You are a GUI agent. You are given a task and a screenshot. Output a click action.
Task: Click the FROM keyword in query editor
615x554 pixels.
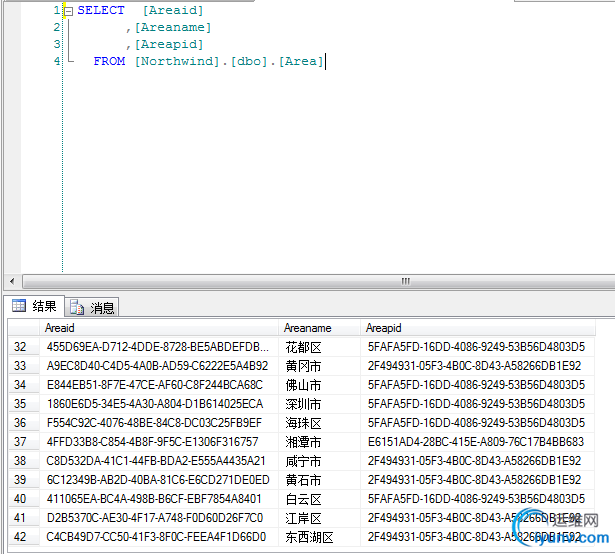109,61
